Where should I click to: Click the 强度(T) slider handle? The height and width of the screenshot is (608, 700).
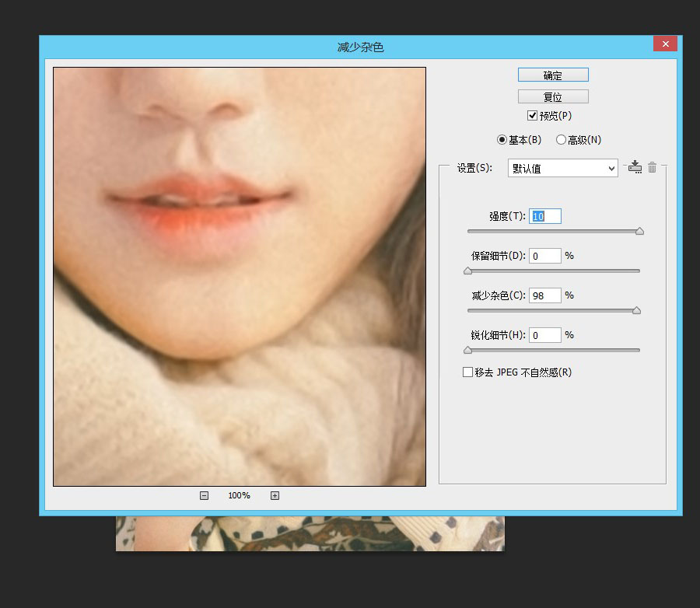tap(640, 231)
